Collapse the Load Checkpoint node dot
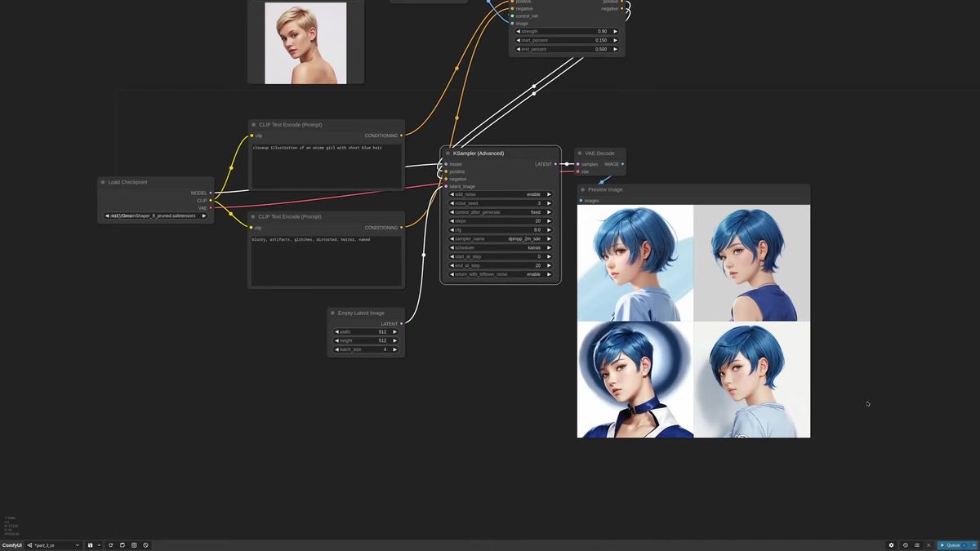Screen dimensions: 980x551 coord(103,182)
